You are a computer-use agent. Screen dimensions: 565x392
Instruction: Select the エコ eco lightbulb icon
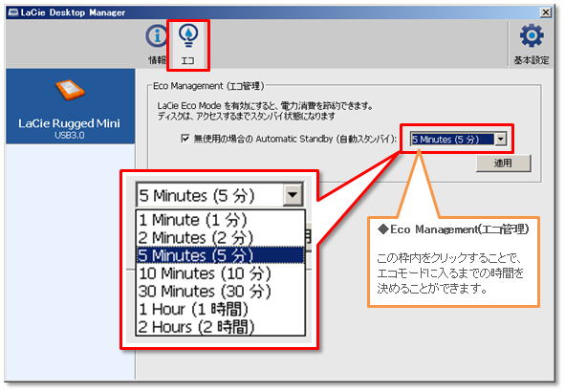tap(188, 35)
